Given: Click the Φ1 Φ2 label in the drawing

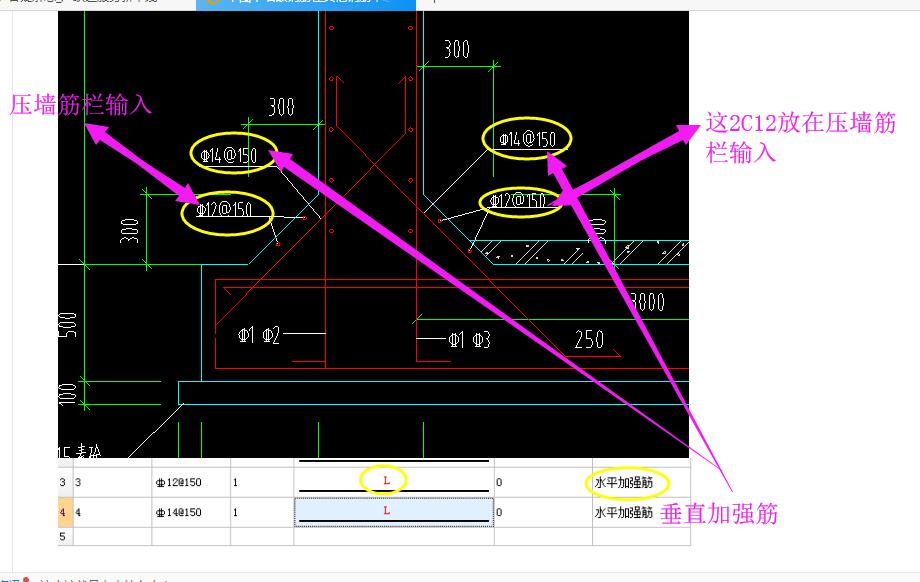Looking at the screenshot, I should pos(259,335).
